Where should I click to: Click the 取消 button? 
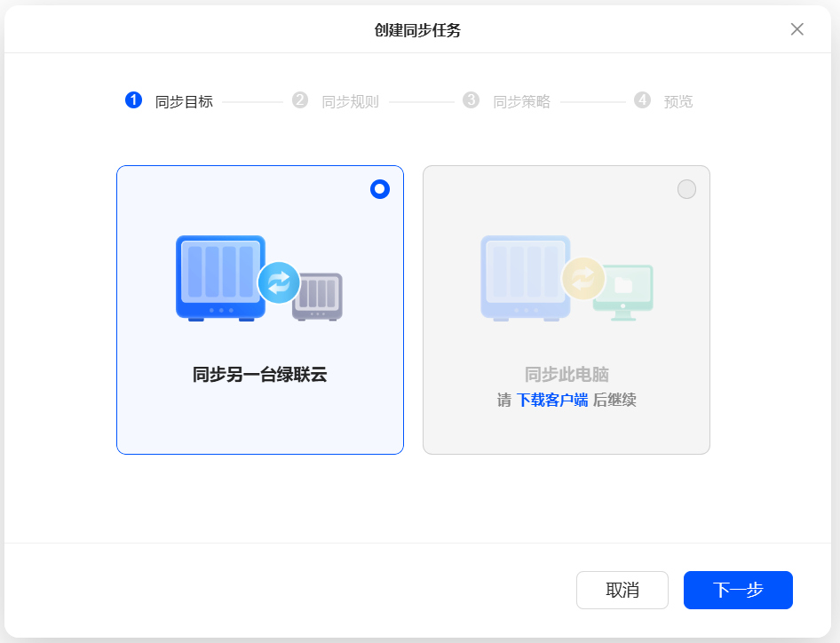622,590
